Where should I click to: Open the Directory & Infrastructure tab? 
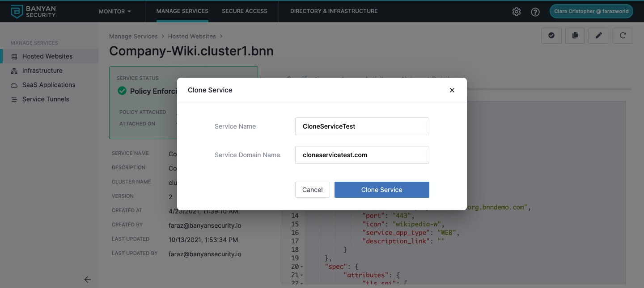[x=334, y=11]
